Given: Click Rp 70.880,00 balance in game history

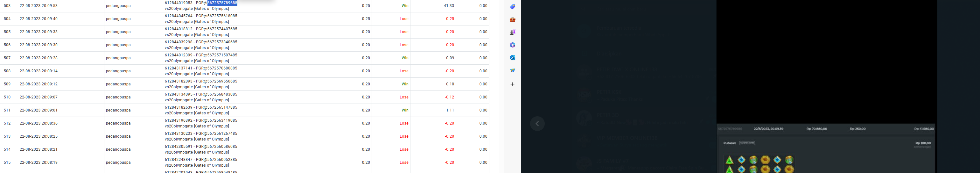Looking at the screenshot, I should pos(817,129).
